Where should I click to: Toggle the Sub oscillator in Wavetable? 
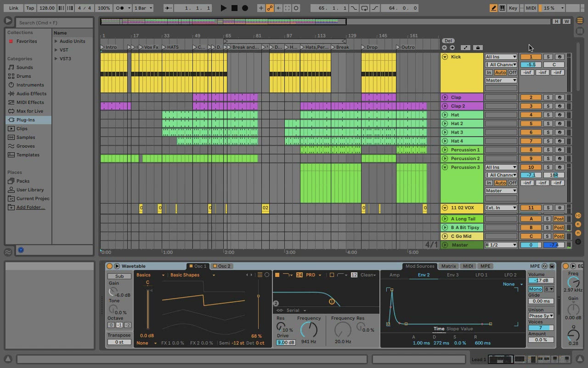[119, 276]
